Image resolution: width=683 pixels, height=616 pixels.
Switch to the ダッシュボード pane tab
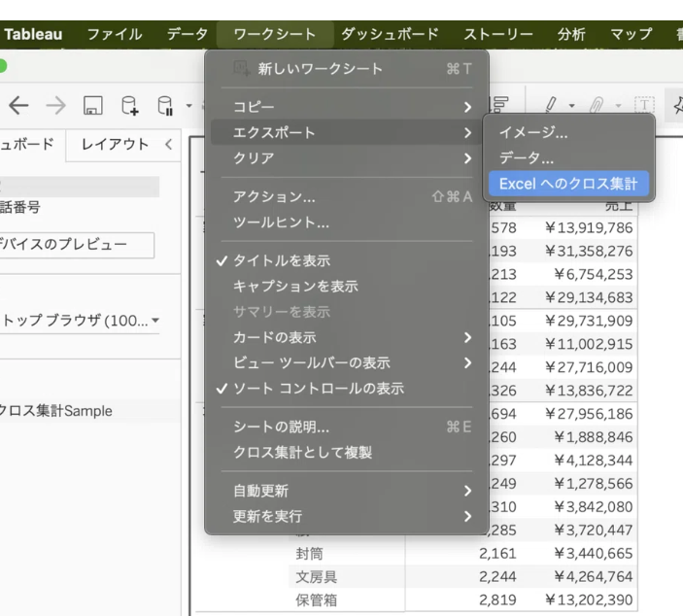coord(27,144)
